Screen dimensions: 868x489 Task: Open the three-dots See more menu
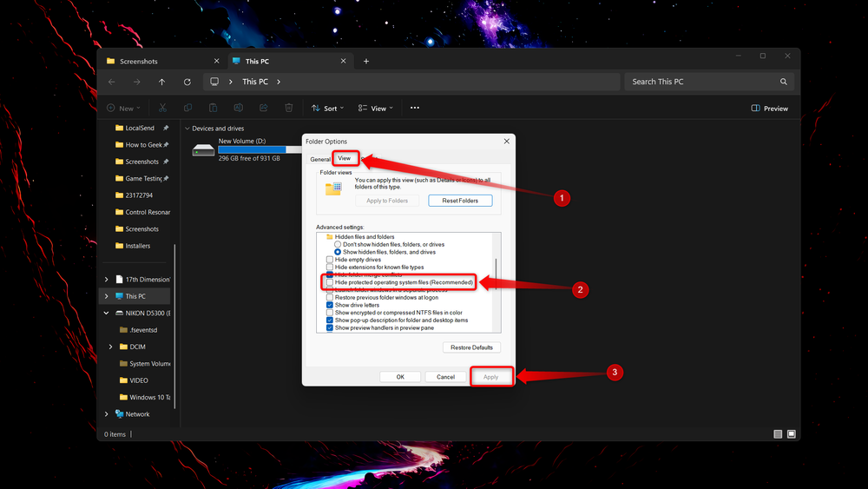(x=415, y=108)
